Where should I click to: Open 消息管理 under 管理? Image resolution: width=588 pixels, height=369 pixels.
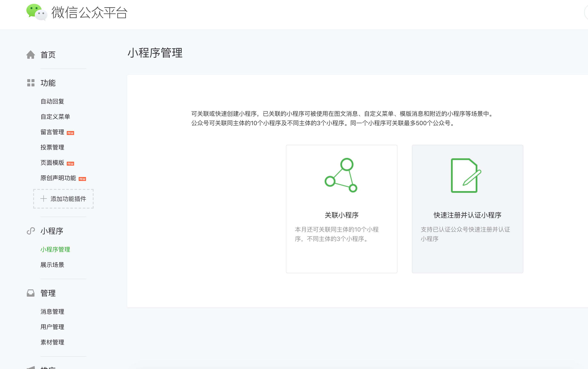point(52,312)
